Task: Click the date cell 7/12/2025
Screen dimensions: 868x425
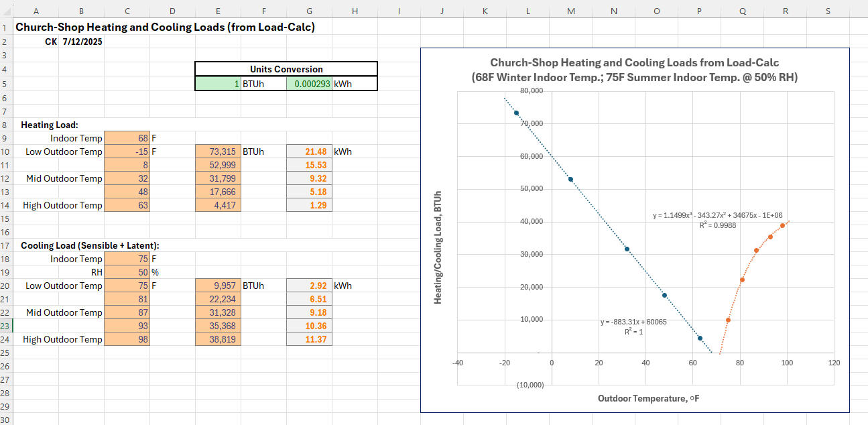Action: click(83, 42)
